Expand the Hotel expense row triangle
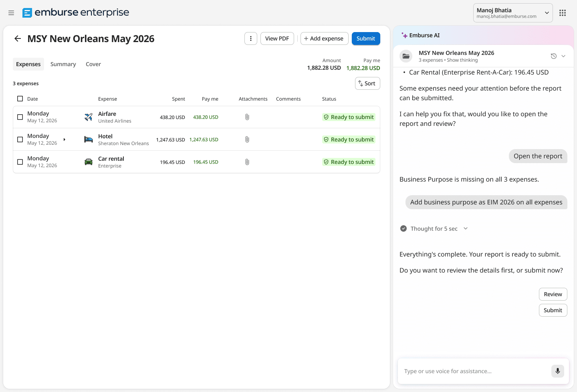 [64, 139]
